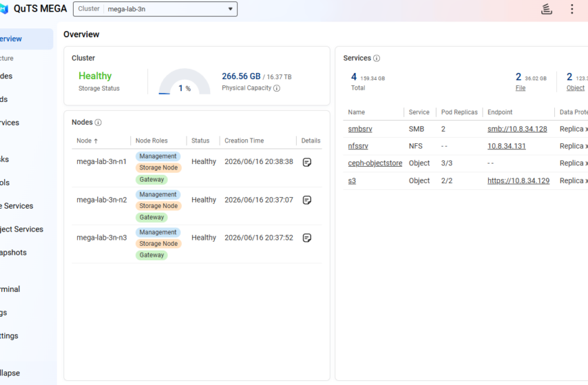
Task: Open Object Services in the sidebar
Action: point(22,229)
